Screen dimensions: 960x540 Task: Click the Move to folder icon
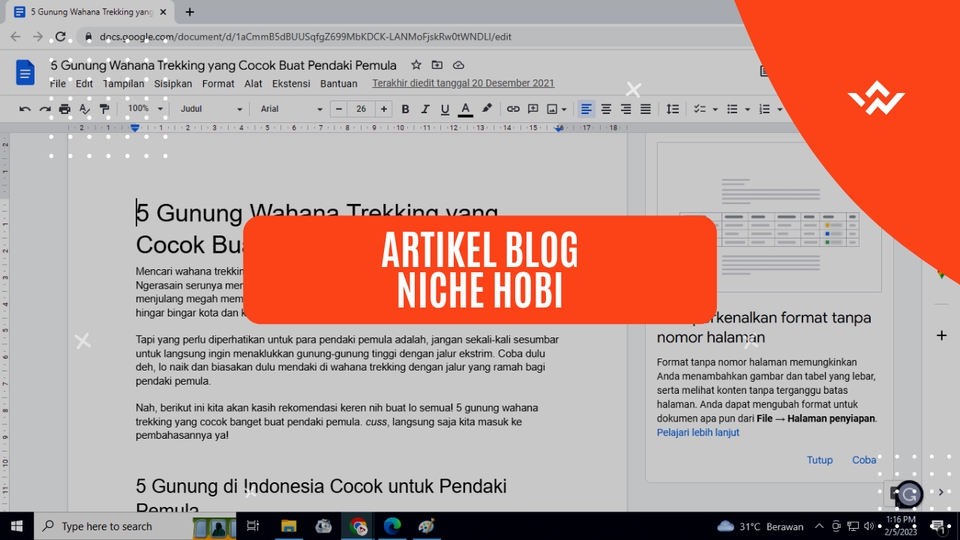coord(437,65)
